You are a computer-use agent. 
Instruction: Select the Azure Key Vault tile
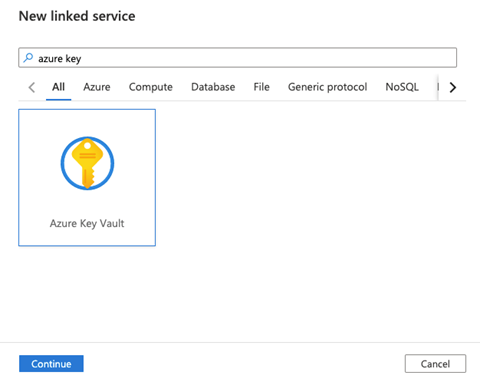point(87,178)
